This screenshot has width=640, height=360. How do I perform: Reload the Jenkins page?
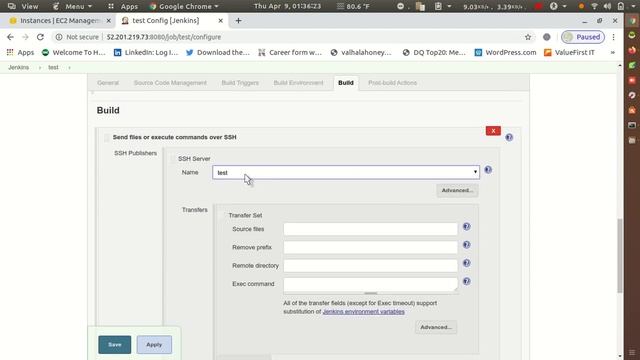coord(40,37)
